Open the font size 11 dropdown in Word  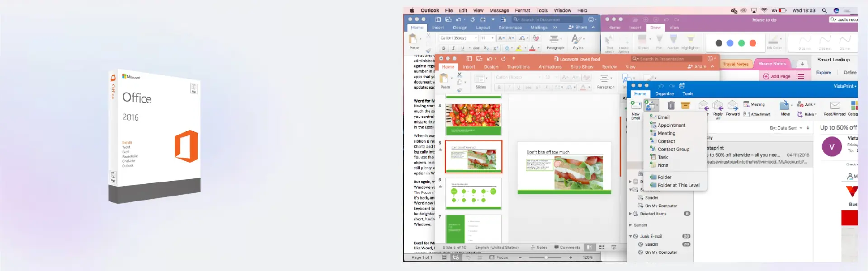tap(487, 38)
